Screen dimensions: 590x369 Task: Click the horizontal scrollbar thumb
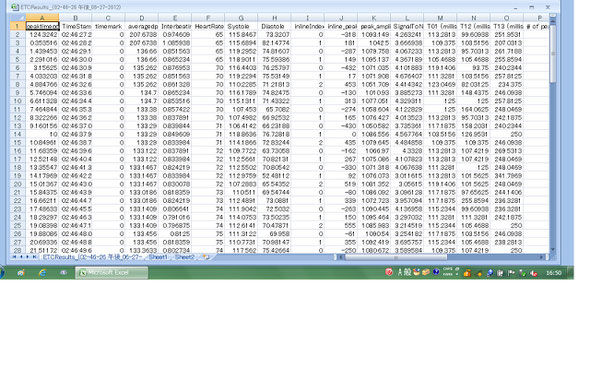[396, 257]
